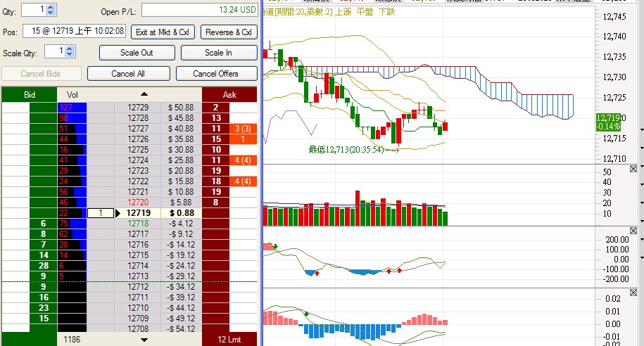
Task: Click the working order 4 (4) at 12722
Action: click(x=243, y=181)
